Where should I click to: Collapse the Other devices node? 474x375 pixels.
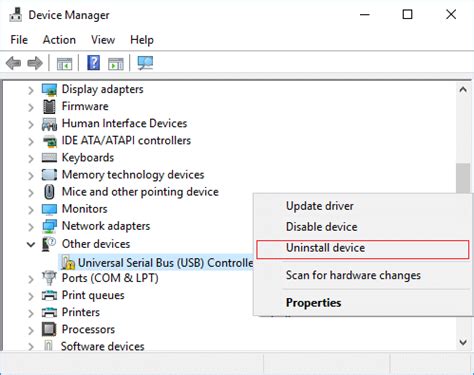31,244
